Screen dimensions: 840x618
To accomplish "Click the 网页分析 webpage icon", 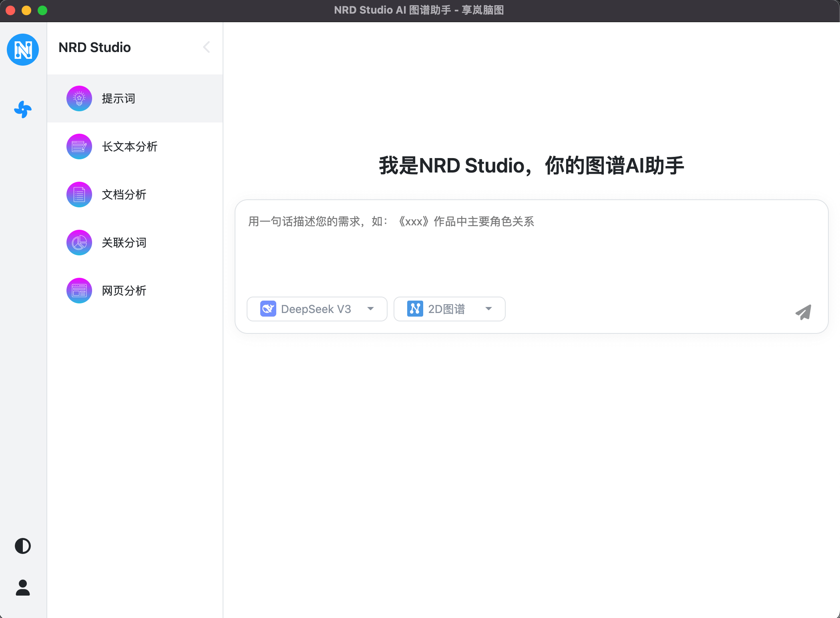I will (x=79, y=291).
